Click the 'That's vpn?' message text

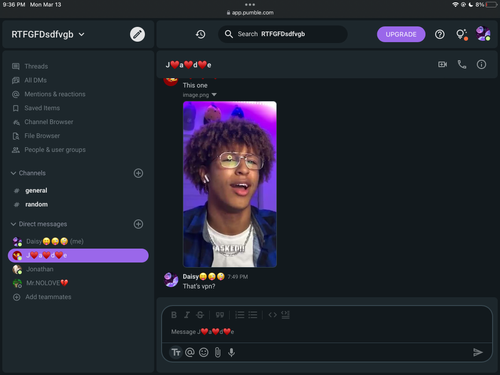coord(199,286)
